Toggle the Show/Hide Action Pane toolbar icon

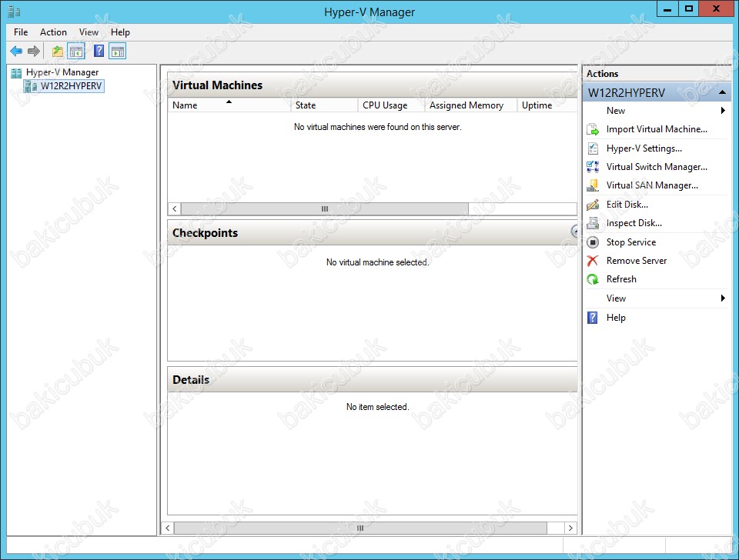(117, 51)
